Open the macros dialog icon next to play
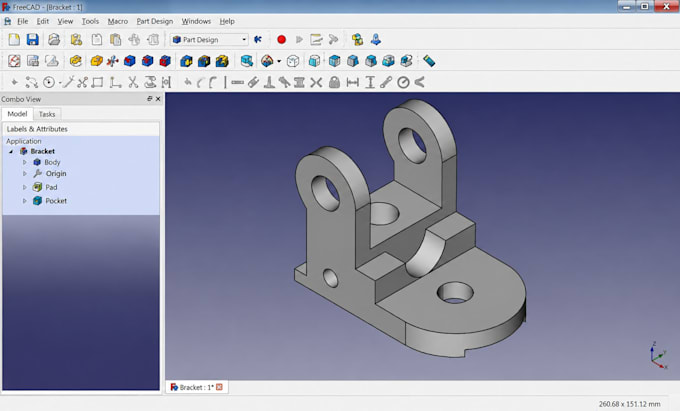Screen dimensions: 680x411 coord(316,39)
